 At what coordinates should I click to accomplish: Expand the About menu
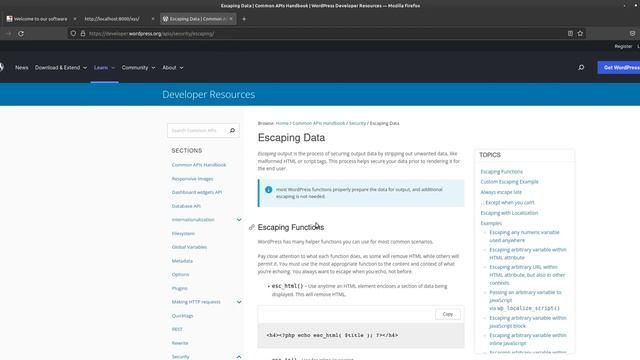173,68
